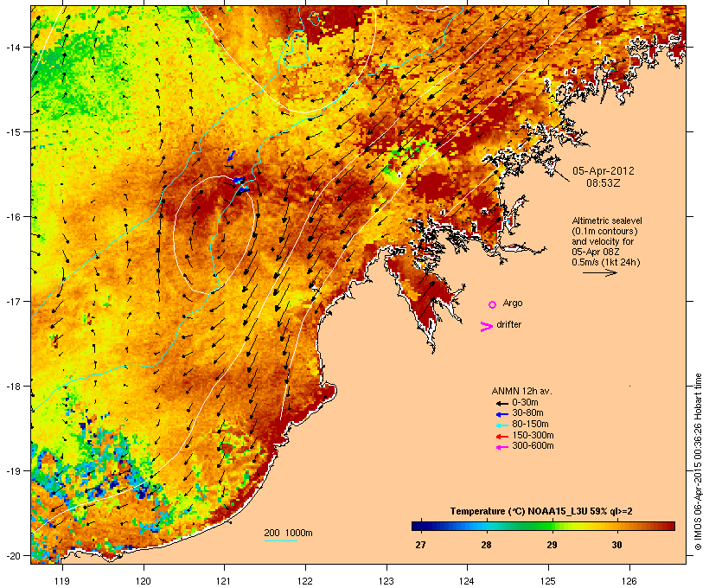Click the blue current-meter arrows near 121E 15.5S
This screenshot has width=709, height=588.
[239, 180]
